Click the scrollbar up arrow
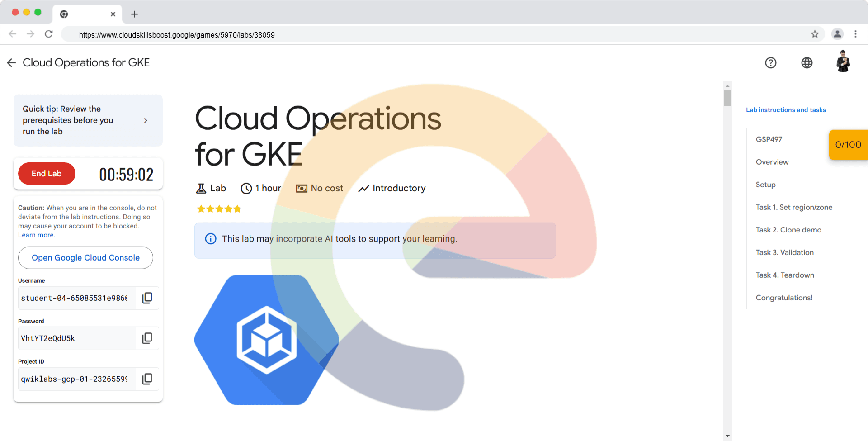868x441 pixels. tap(727, 85)
